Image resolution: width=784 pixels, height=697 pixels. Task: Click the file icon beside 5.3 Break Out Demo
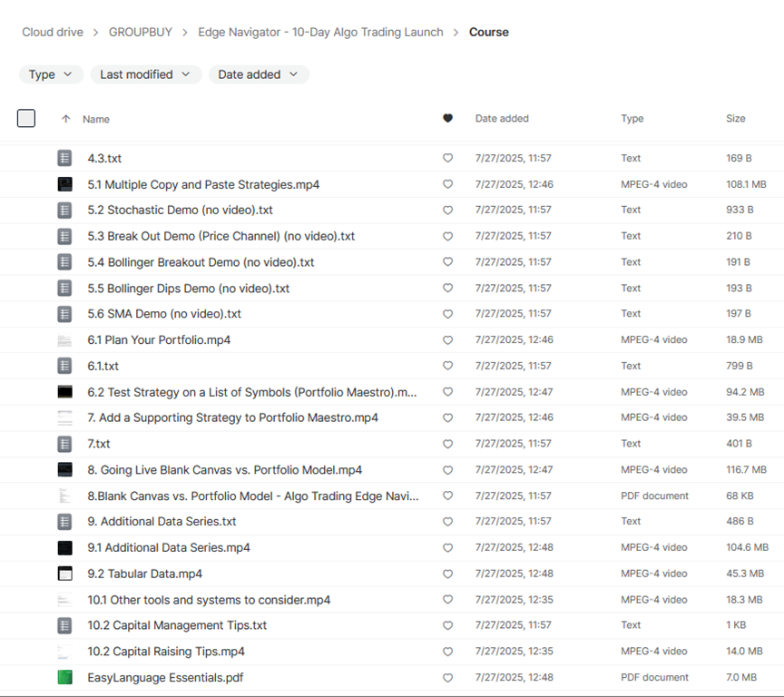pyautogui.click(x=64, y=236)
